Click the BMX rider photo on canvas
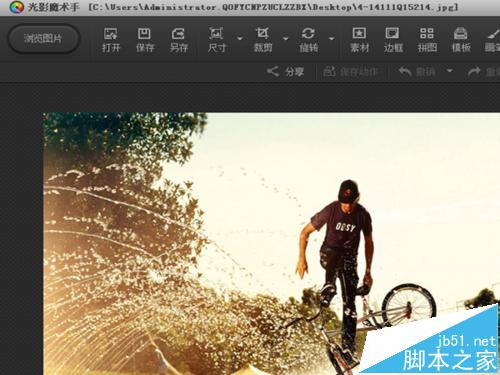The height and width of the screenshot is (375, 500). pyautogui.click(x=271, y=244)
